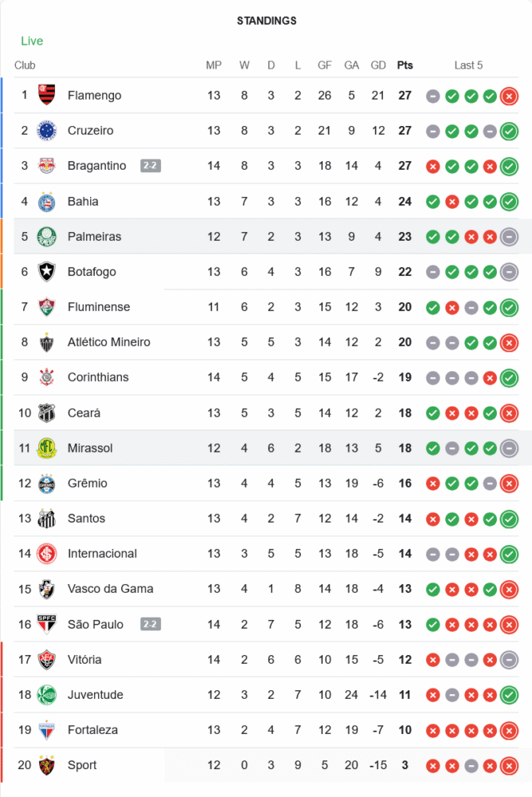Select the Fortaleza team name

coord(92,730)
